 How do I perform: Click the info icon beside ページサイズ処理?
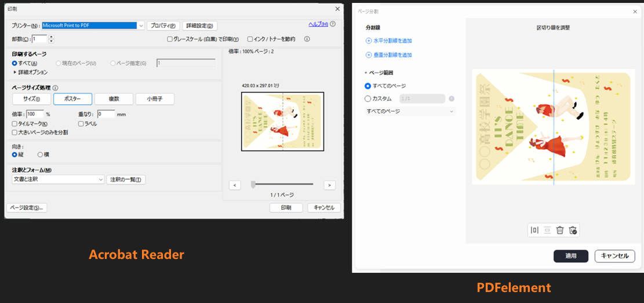[56, 88]
